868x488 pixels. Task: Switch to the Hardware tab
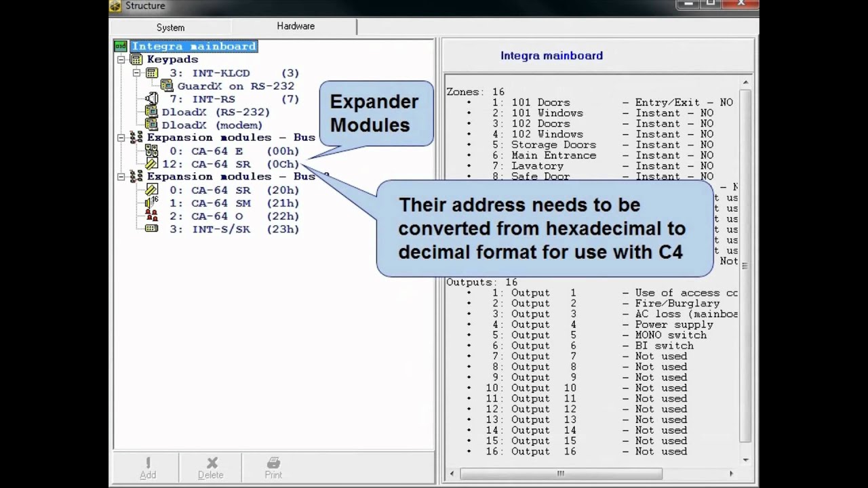click(x=295, y=26)
